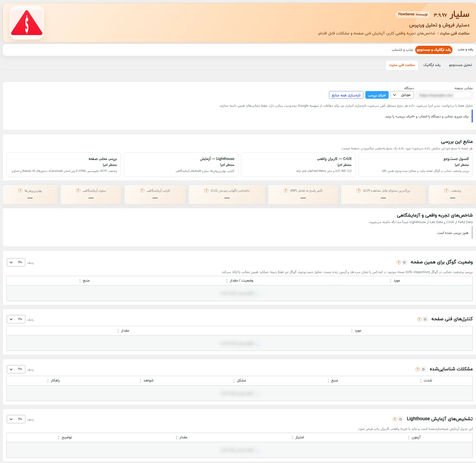Click the help icon on the وضعیت metric card
This screenshot has height=463, width=476.
pos(446,190)
